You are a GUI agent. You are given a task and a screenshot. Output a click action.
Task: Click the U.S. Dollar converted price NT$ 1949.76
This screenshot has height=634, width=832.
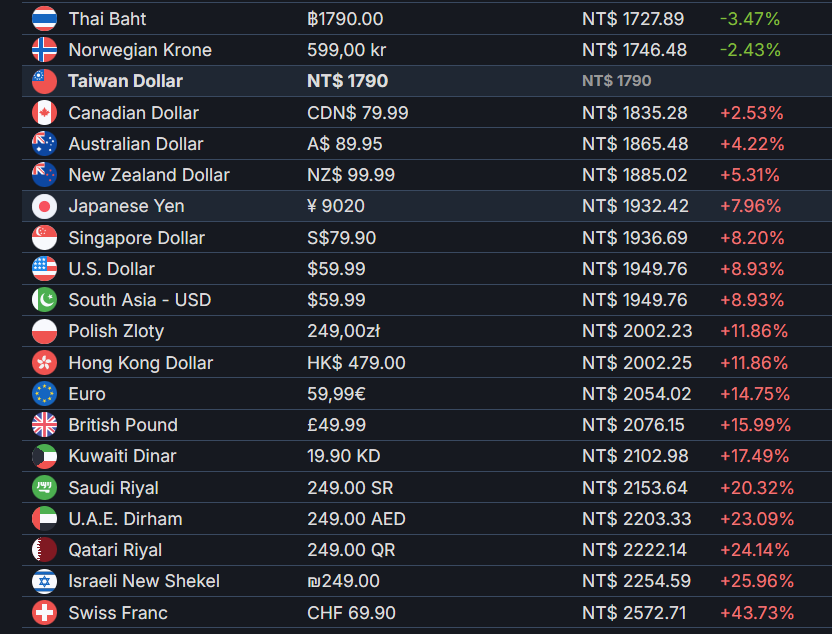pos(635,269)
